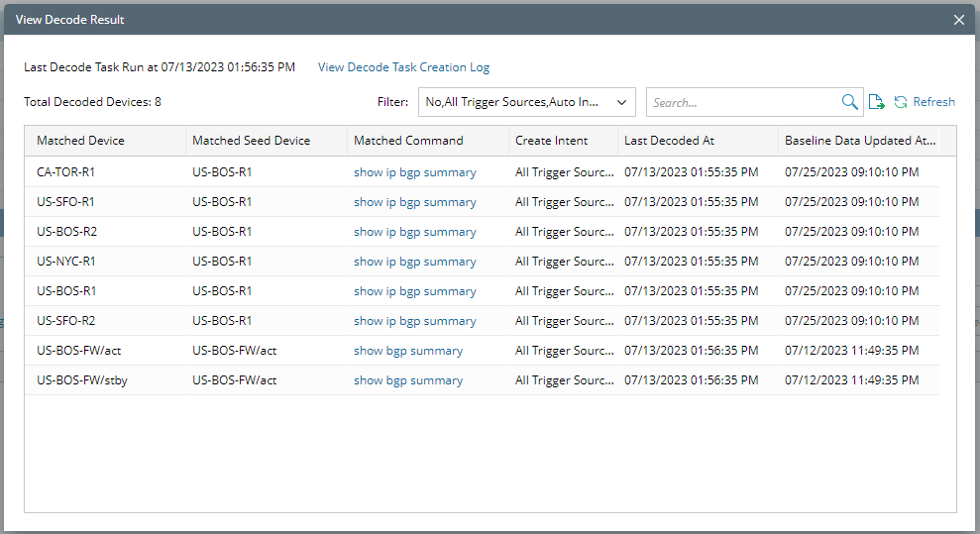Open show bgp summary for US-BOS-FW/stby
This screenshot has height=534, width=980.
tap(408, 380)
